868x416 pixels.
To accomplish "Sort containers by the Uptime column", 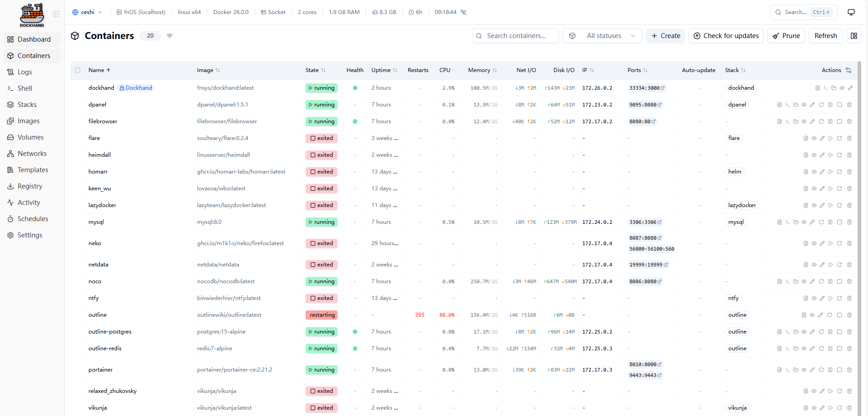I will pyautogui.click(x=384, y=70).
